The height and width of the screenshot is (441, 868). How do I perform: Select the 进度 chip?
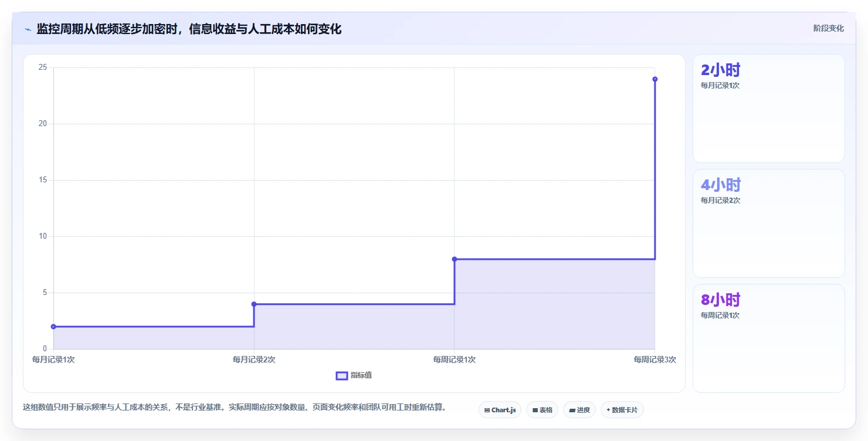pyautogui.click(x=579, y=410)
